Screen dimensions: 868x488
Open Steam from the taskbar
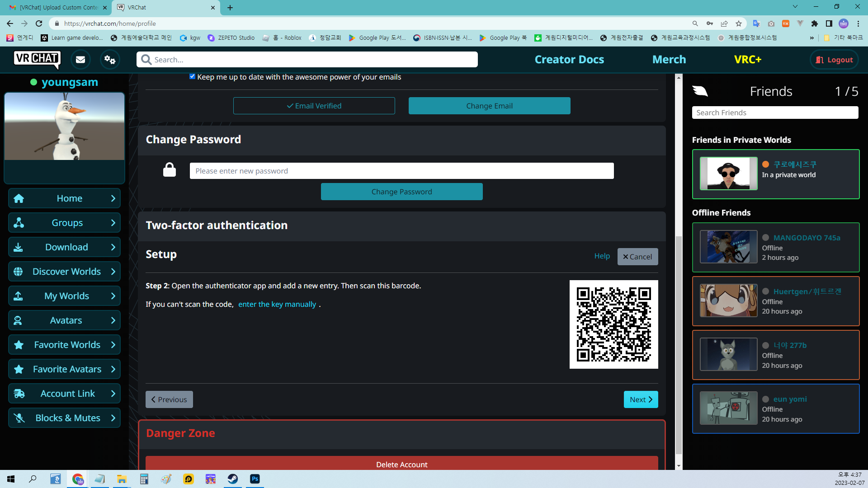(233, 479)
